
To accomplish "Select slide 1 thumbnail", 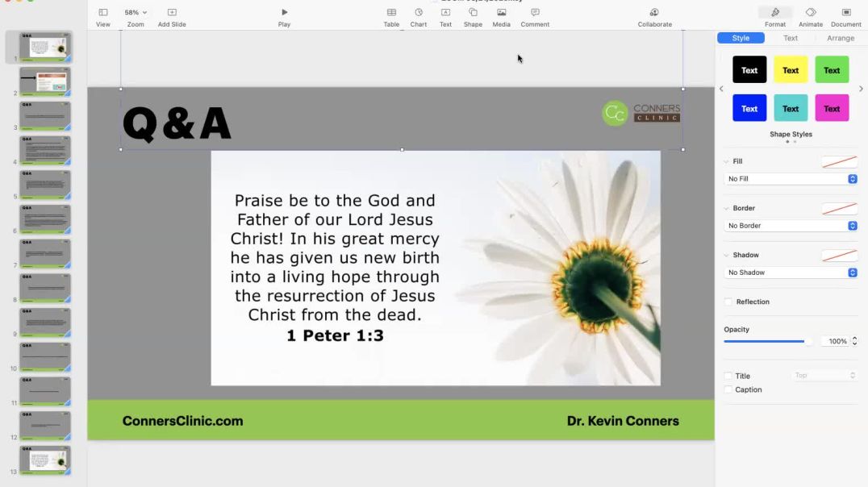I will click(45, 47).
